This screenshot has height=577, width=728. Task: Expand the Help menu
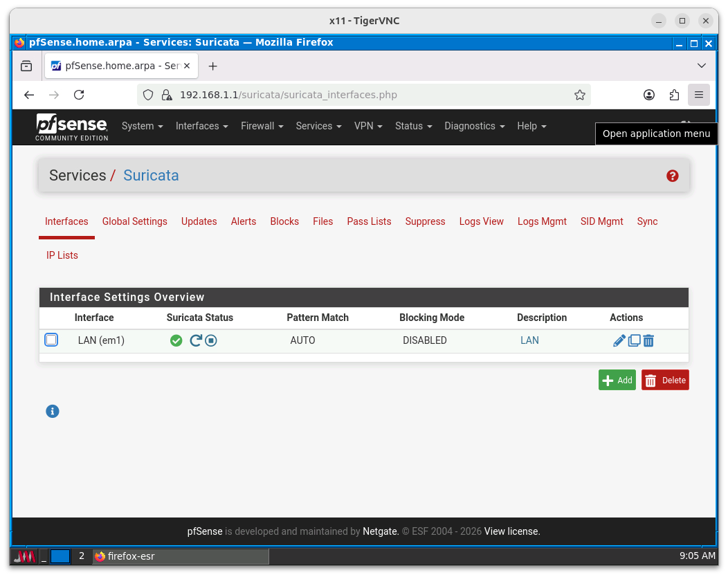(x=531, y=127)
